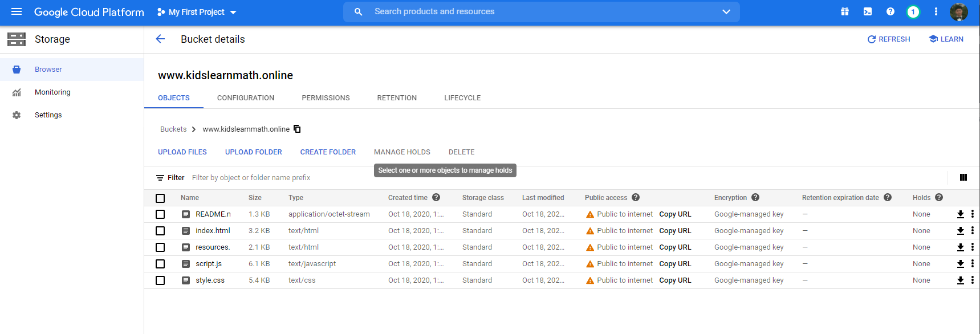The image size is (980, 334).
Task: Open the user account avatar
Action: pyautogui.click(x=959, y=12)
